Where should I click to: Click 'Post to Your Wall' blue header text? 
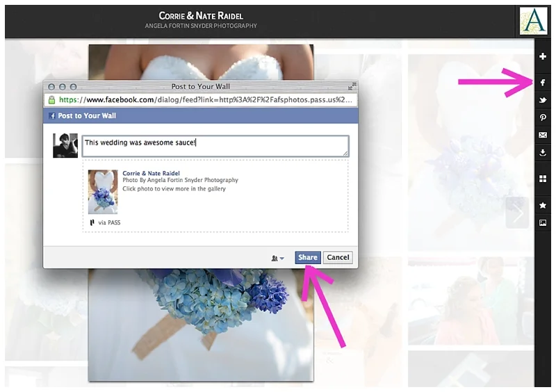(87, 115)
